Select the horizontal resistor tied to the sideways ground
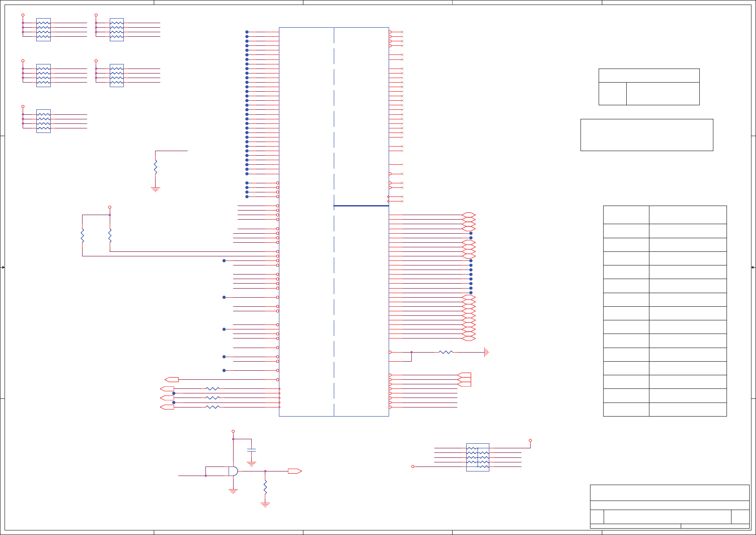This screenshot has width=756, height=535. coord(446,352)
